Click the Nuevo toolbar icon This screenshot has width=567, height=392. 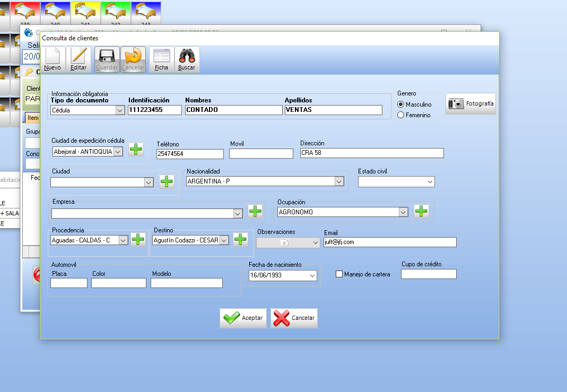tap(53, 59)
